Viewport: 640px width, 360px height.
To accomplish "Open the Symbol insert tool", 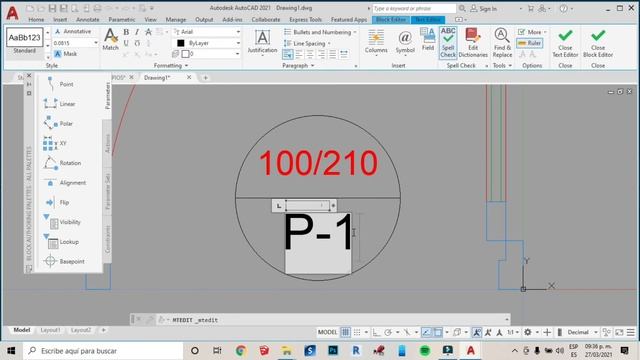I will [x=405, y=42].
